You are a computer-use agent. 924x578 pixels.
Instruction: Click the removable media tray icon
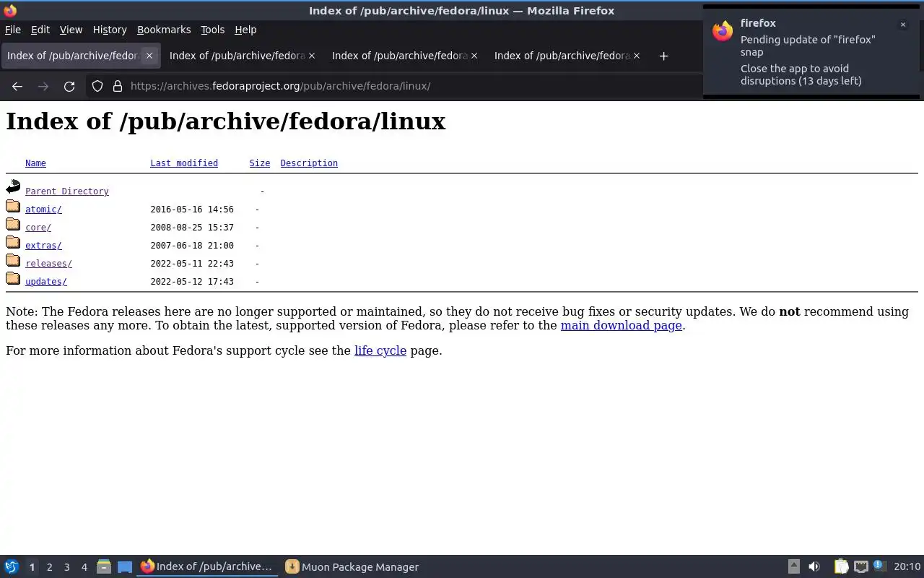(793, 567)
